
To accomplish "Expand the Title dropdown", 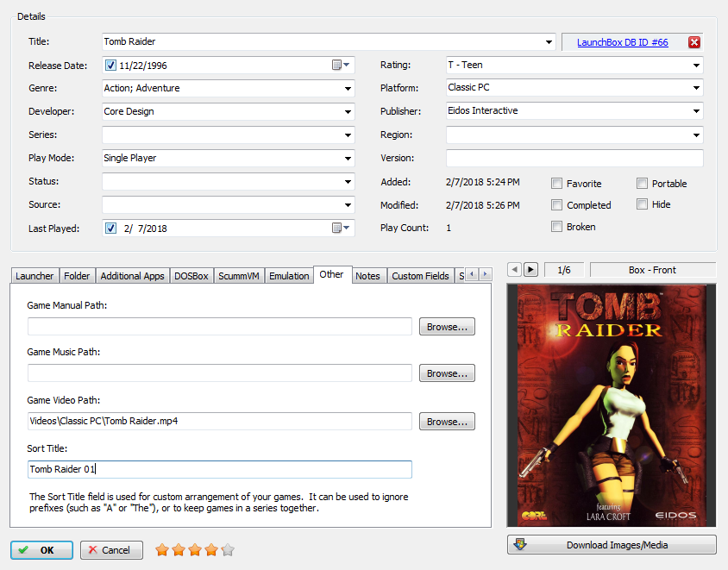I will [549, 41].
